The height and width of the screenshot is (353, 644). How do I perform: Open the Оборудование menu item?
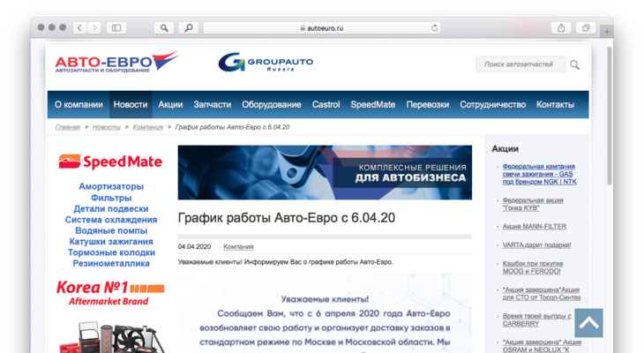(272, 104)
